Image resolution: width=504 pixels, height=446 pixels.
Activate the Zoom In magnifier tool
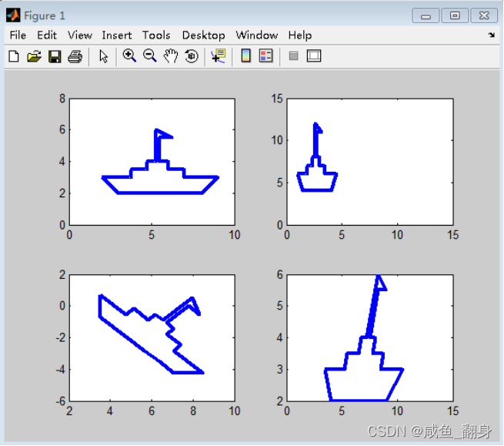tap(129, 55)
